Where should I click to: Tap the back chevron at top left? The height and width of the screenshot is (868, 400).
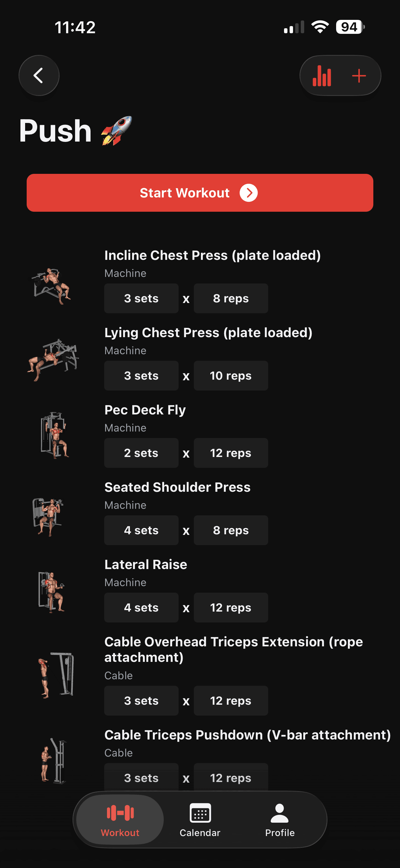39,75
